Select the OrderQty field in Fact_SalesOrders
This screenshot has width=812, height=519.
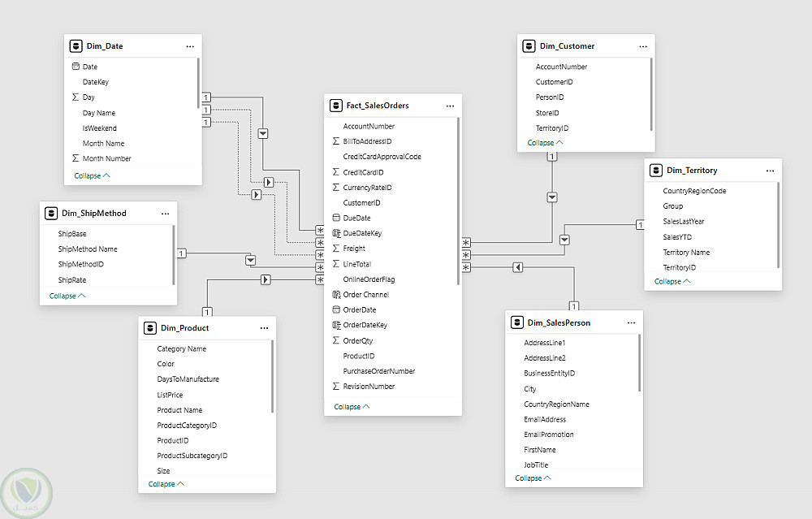pos(356,340)
